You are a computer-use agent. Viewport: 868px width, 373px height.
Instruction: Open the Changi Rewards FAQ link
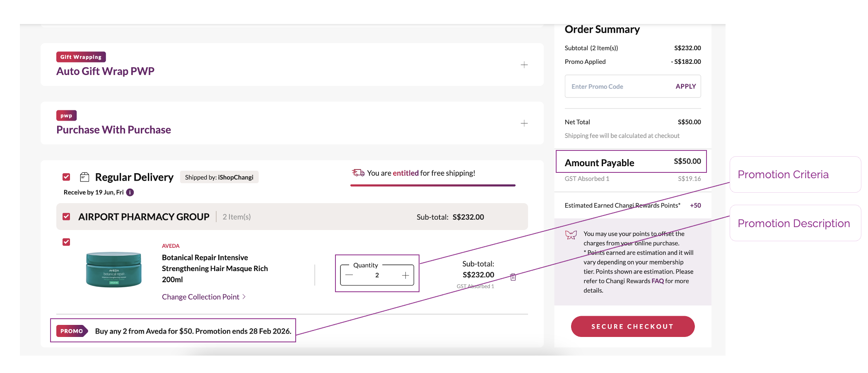658,281
